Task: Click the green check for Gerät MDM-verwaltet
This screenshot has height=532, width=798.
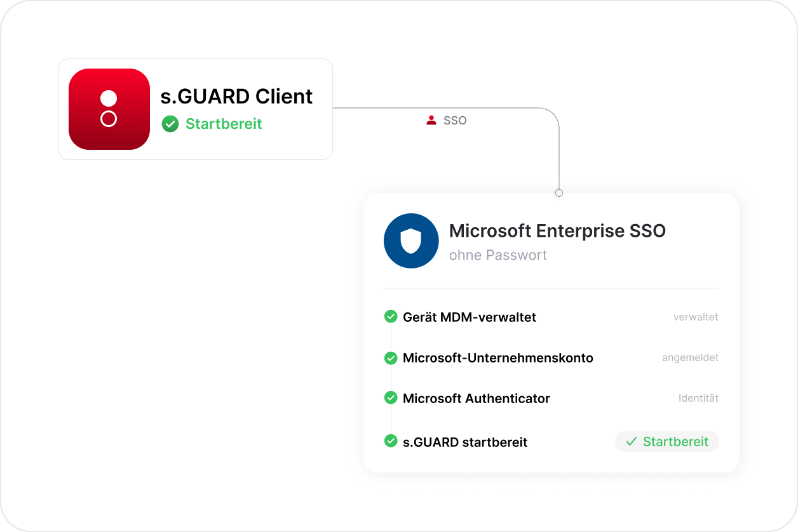Action: click(x=391, y=316)
